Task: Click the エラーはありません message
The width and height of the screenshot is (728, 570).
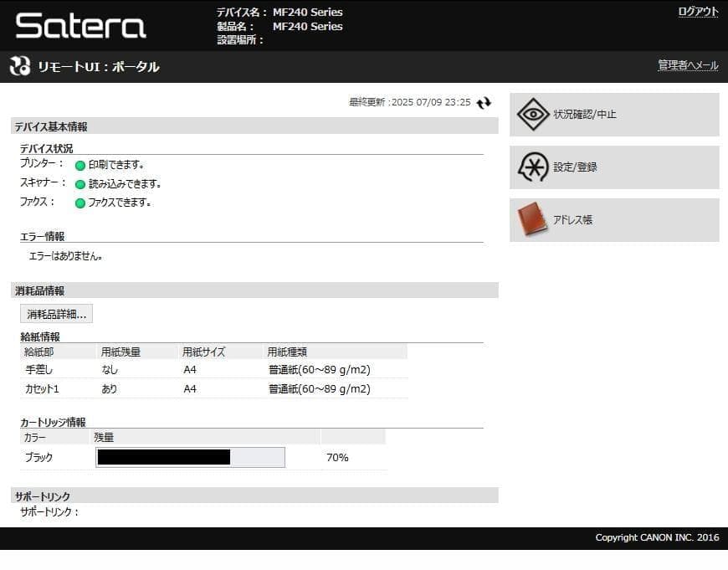Action: pos(66,256)
